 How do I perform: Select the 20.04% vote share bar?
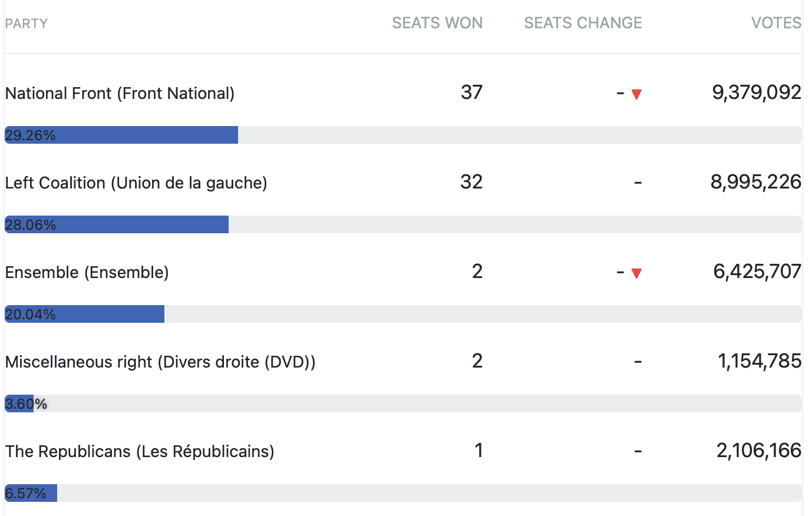coord(85,314)
